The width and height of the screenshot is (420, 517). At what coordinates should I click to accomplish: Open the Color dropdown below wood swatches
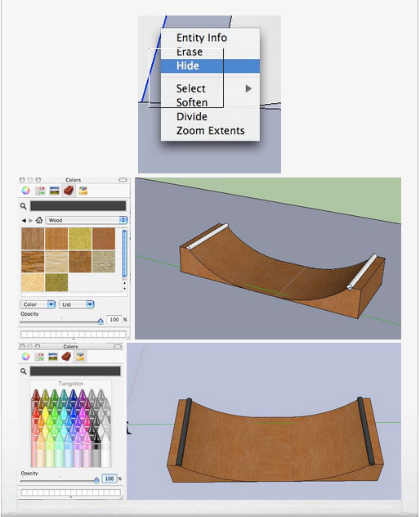click(38, 304)
